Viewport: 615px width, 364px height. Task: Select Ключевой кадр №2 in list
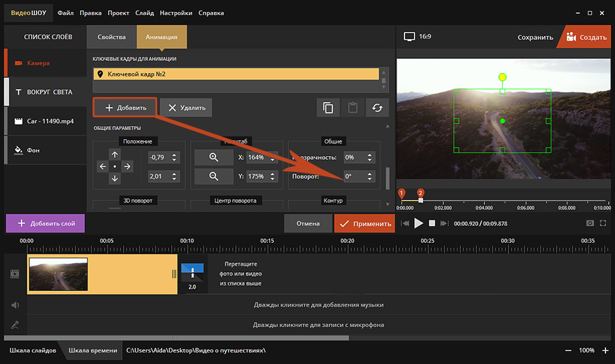(236, 74)
